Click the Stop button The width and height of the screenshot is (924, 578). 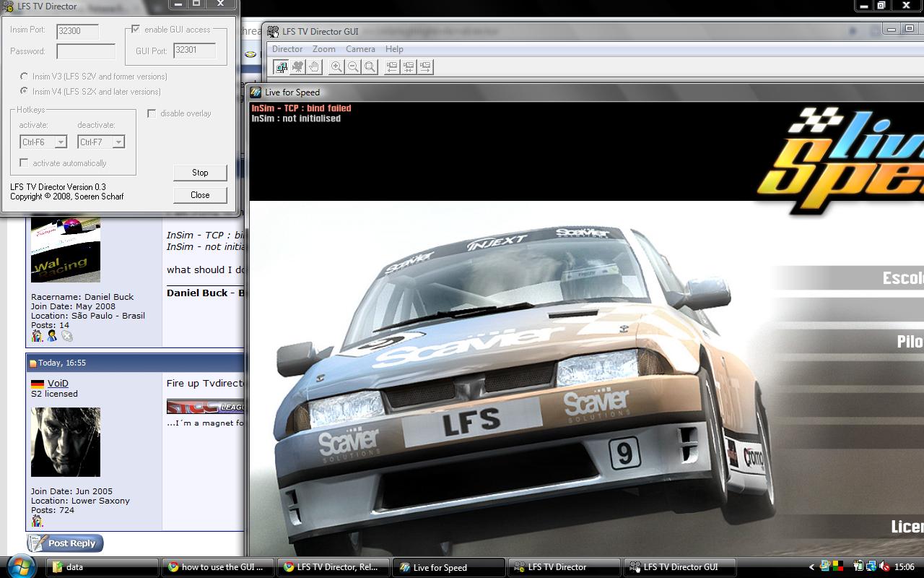point(200,173)
